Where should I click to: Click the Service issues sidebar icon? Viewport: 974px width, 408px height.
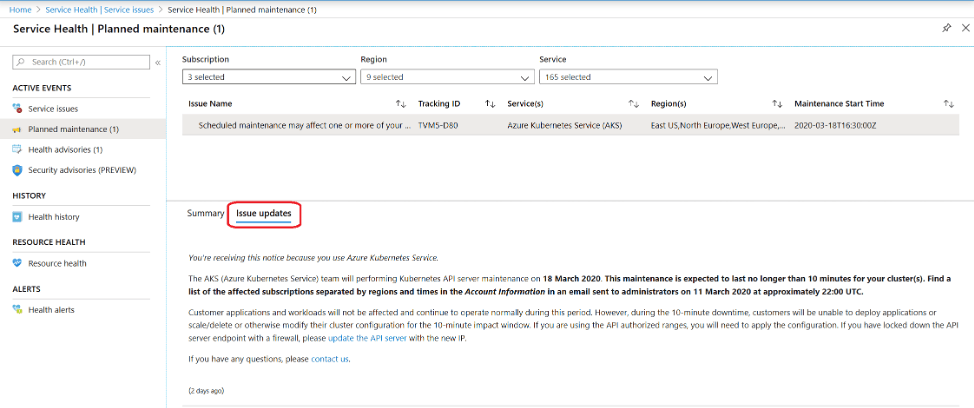(x=17, y=109)
